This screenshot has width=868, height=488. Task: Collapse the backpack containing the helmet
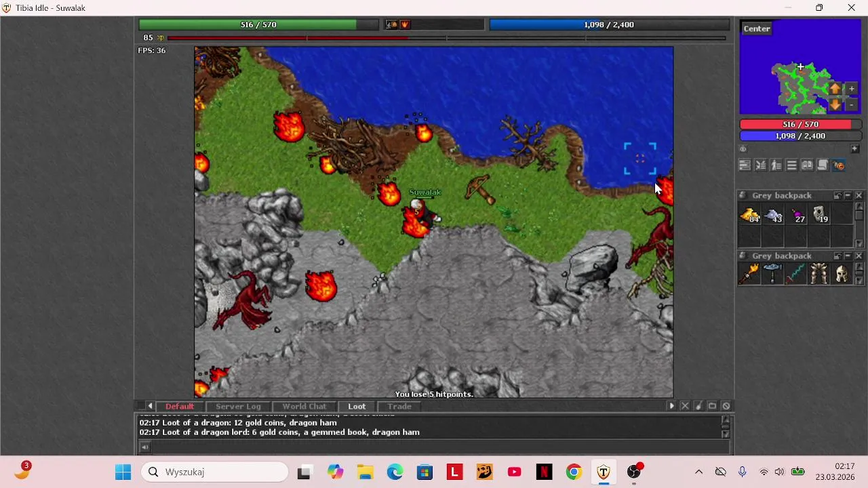tap(848, 256)
